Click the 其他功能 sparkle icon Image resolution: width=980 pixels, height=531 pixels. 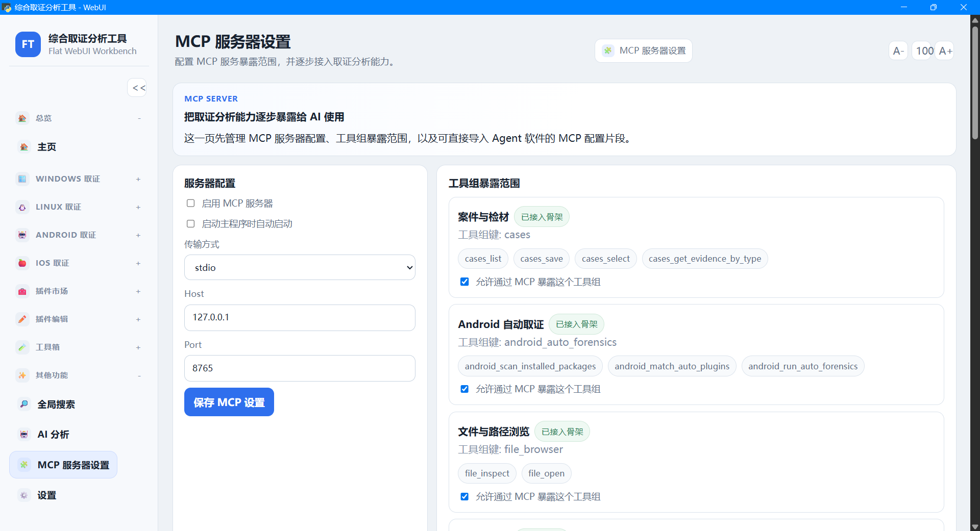pyautogui.click(x=22, y=375)
